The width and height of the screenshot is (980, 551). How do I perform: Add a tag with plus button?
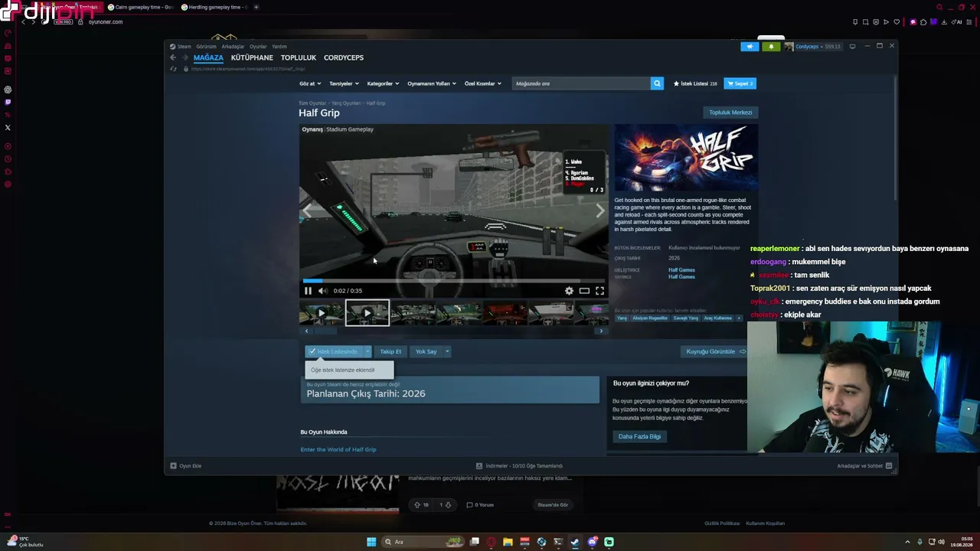pyautogui.click(x=740, y=318)
